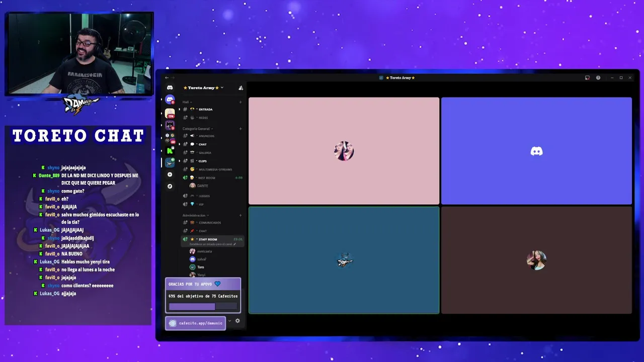The image size is (644, 362).
Task: Expand the arrow beside cafecito.app banner
Action: click(230, 321)
